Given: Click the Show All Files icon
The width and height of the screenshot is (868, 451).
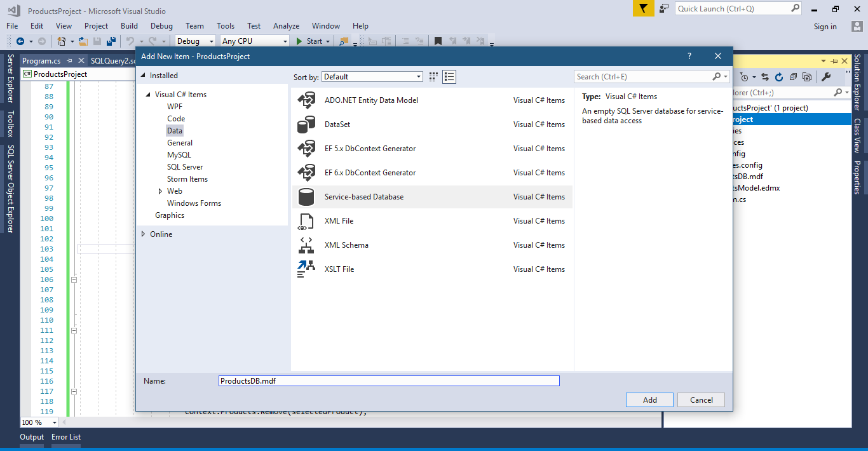Looking at the screenshot, I should (807, 77).
